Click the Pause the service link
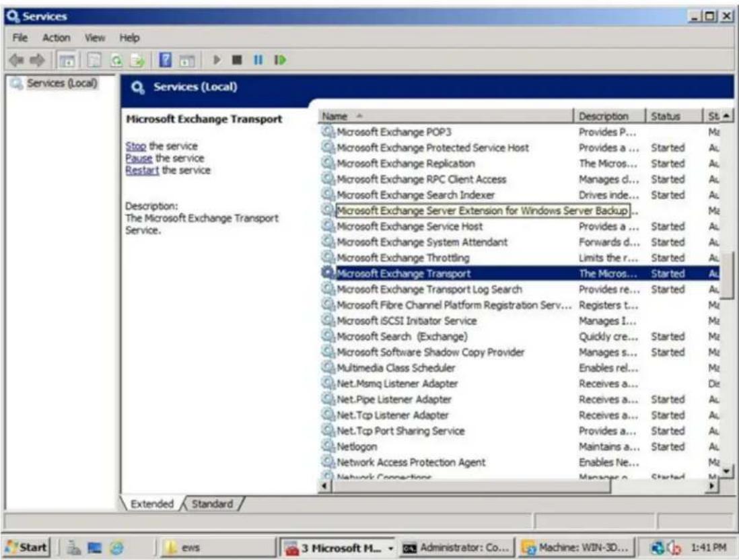Viewport: 739px width, 560px height. coord(139,158)
